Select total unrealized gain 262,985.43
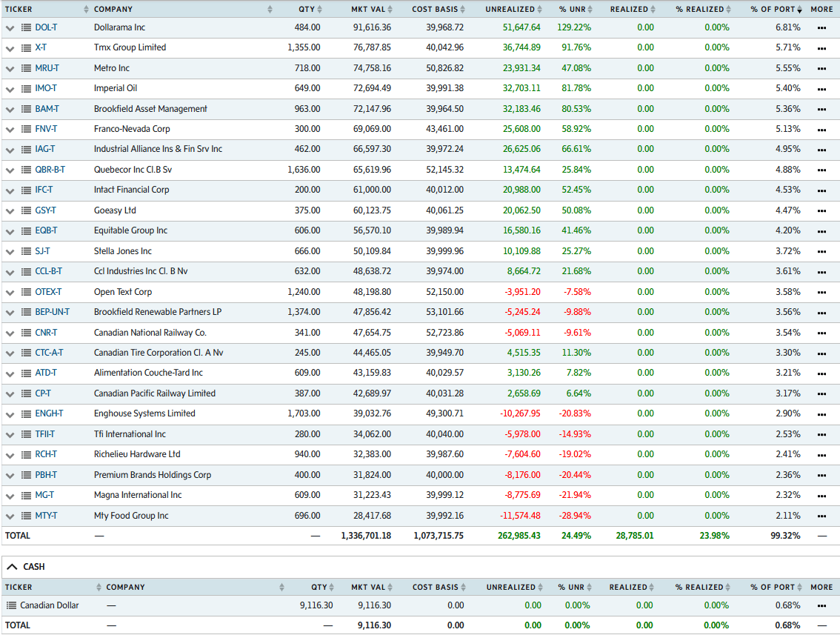 coord(519,536)
